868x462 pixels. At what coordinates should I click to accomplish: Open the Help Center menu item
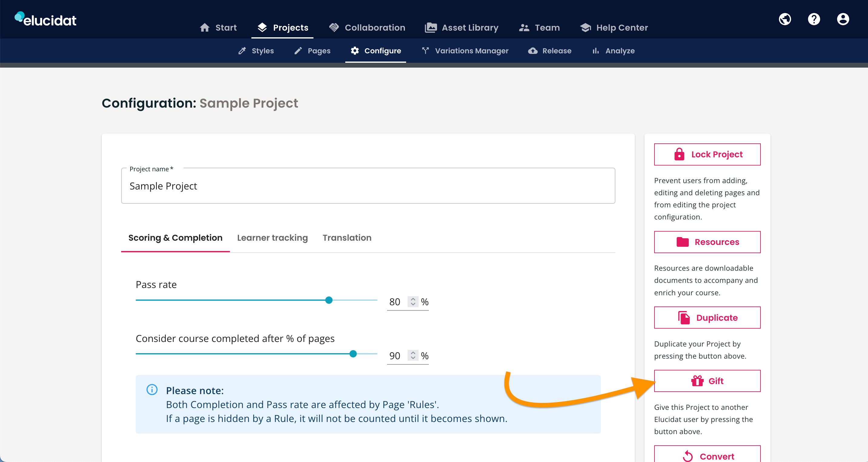[614, 28]
